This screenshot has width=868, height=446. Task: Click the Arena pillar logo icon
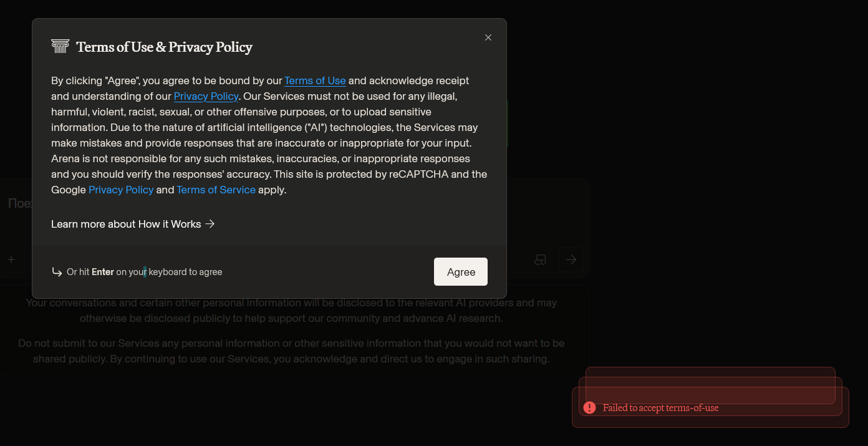60,47
